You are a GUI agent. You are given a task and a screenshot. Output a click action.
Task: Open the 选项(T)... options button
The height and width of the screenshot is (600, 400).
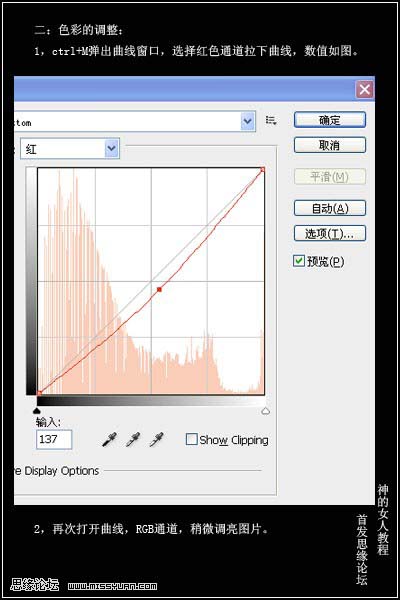(x=330, y=233)
